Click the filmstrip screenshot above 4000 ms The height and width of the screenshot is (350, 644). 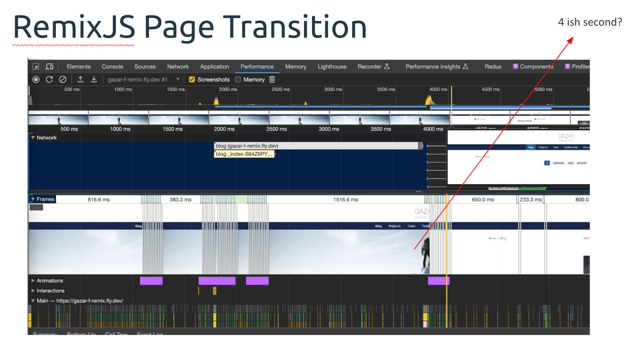(420, 118)
